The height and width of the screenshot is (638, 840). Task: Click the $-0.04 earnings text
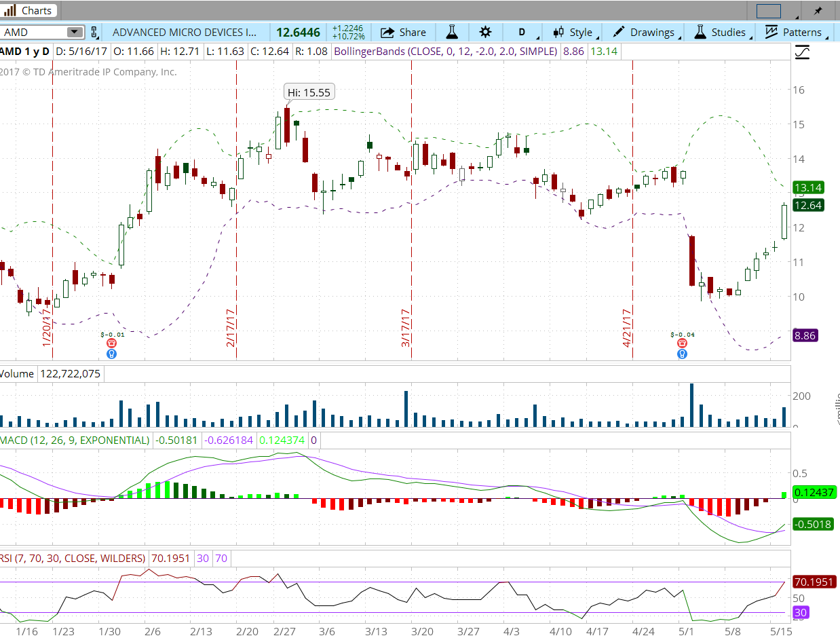(682, 334)
